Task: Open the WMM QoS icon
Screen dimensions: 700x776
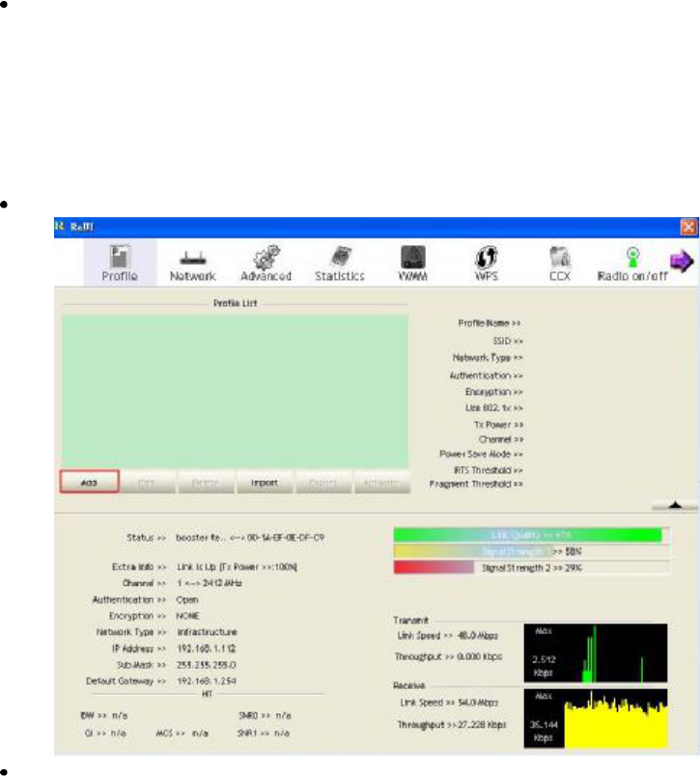Action: 413,258
